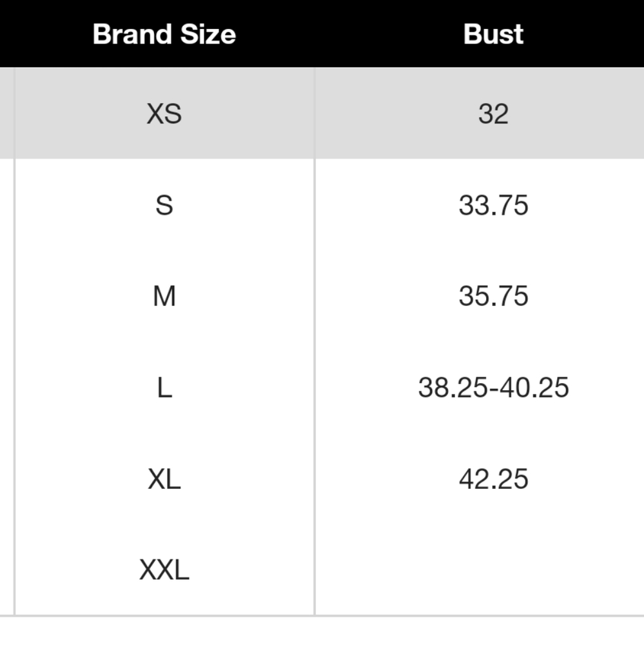Viewport: 644px width, 645px height.
Task: Select the L size cell
Action: [164, 387]
